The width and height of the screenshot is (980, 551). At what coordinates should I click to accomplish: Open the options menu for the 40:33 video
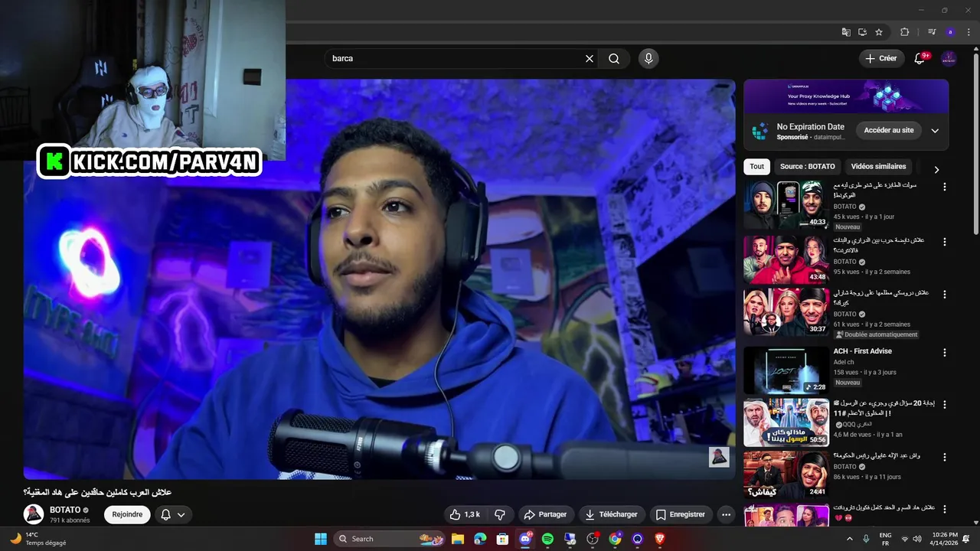(x=944, y=187)
